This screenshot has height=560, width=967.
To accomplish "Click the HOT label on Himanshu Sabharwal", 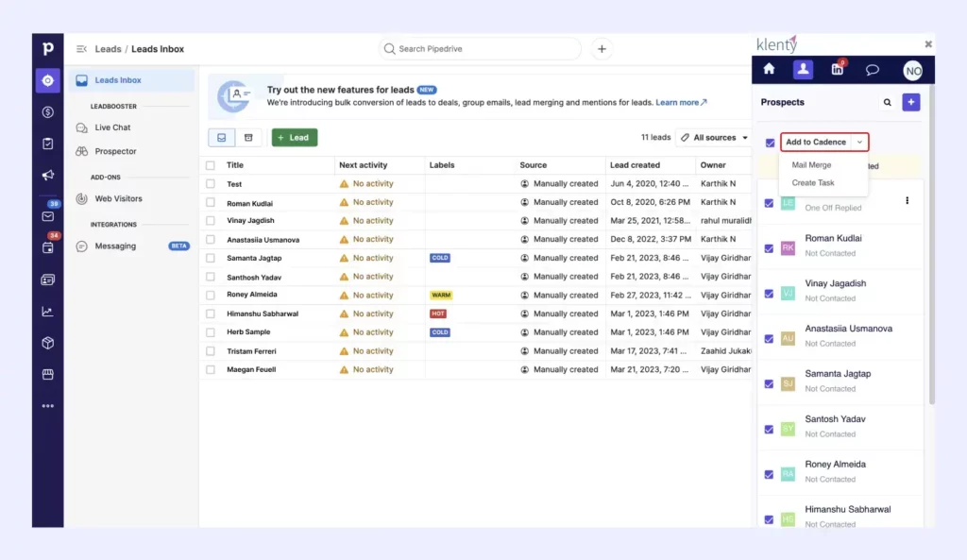I will 438,314.
